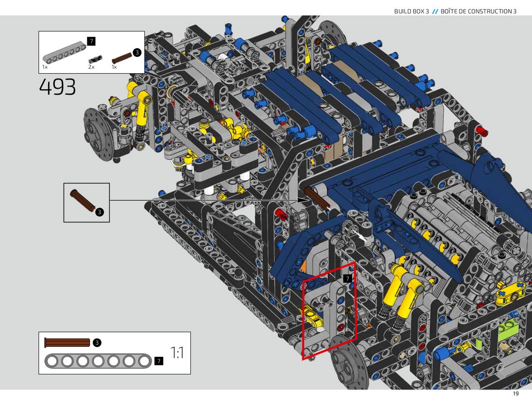The height and width of the screenshot is (405, 532).
Task: Click the length badge 3 beside parts-list axle
Action: (x=137, y=52)
